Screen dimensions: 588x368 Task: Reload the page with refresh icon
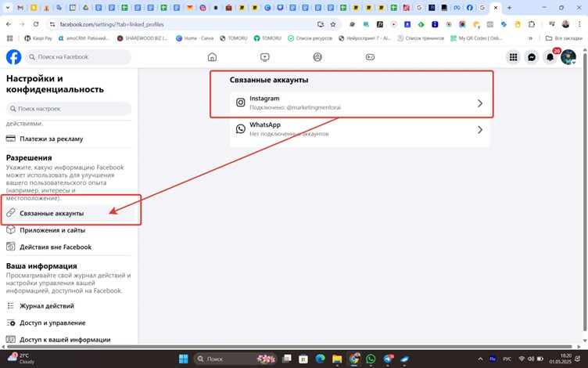point(36,24)
